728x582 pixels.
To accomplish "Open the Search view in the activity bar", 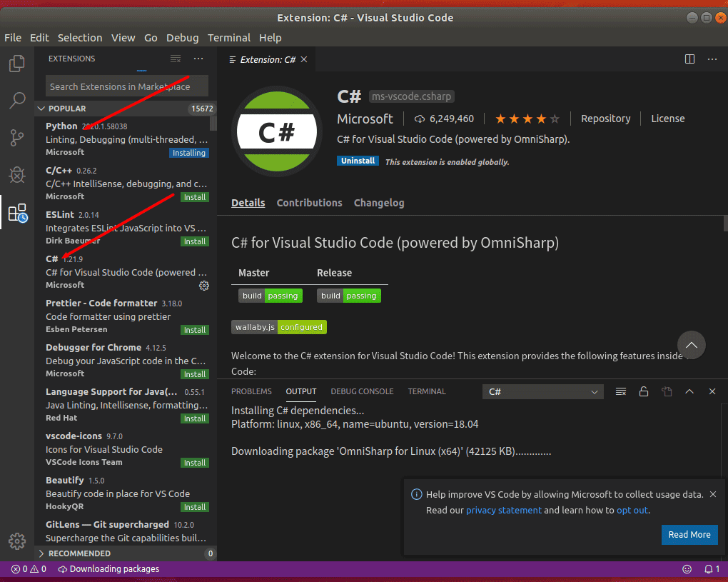I will point(17,100).
